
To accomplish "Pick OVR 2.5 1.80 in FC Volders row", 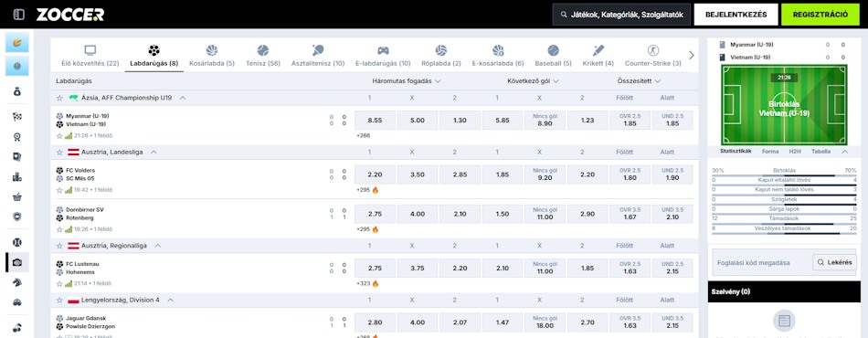I will coord(630,174).
